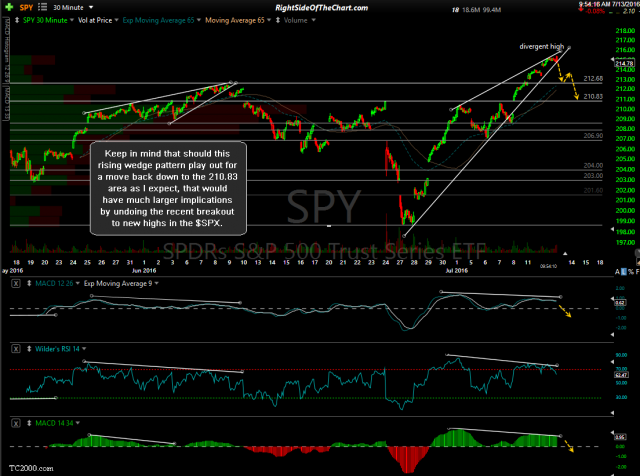This screenshot has width=640, height=476.
Task: Click the 99.4M average volume readout
Action: pos(491,10)
